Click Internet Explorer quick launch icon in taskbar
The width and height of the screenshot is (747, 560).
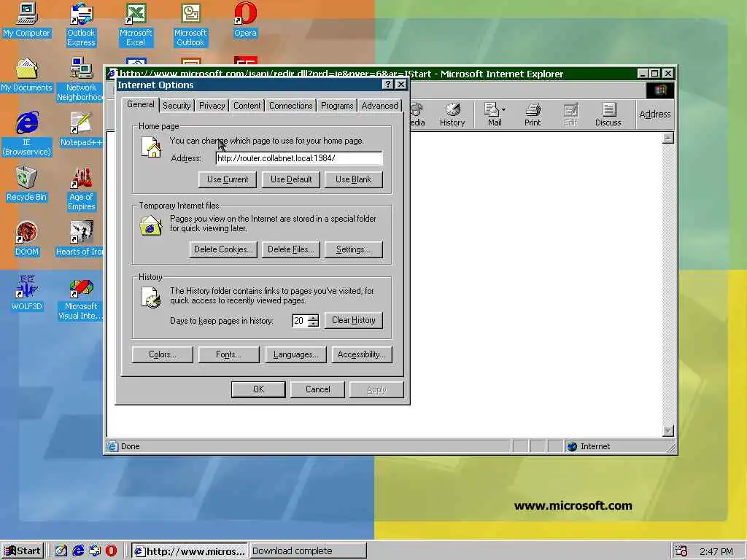[x=78, y=551]
